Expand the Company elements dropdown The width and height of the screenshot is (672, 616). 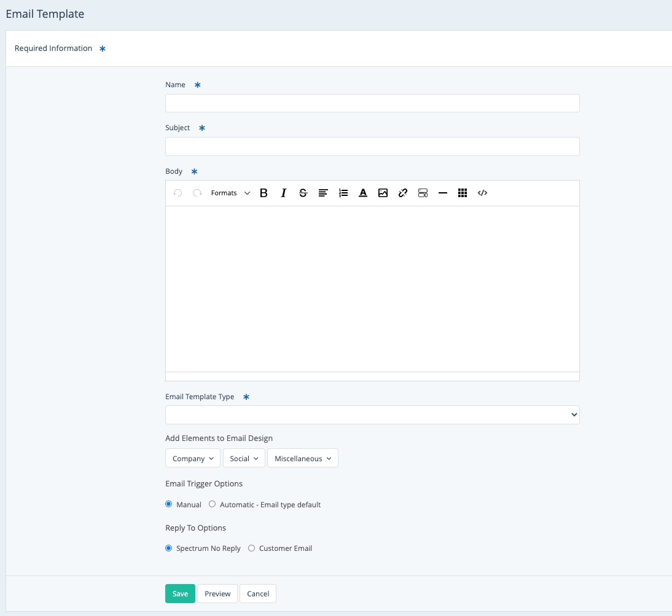coord(192,459)
